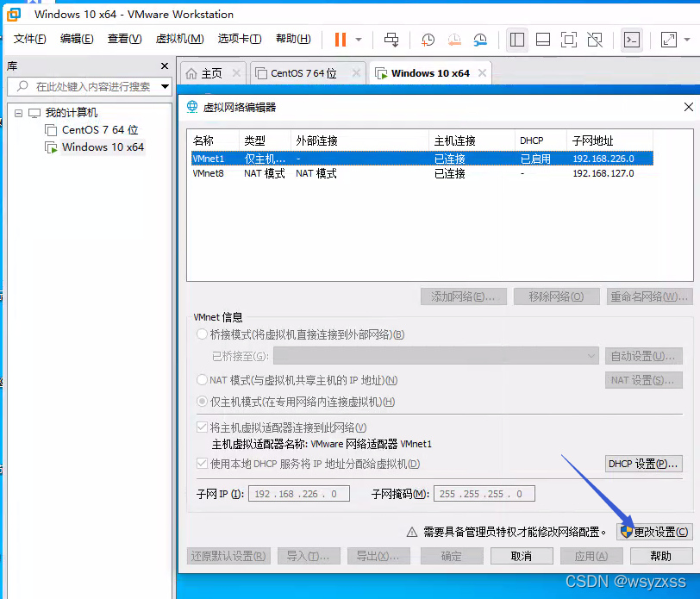The image size is (700, 599).
Task: Close the Windows 10 x64 tab
Action: [x=482, y=72]
